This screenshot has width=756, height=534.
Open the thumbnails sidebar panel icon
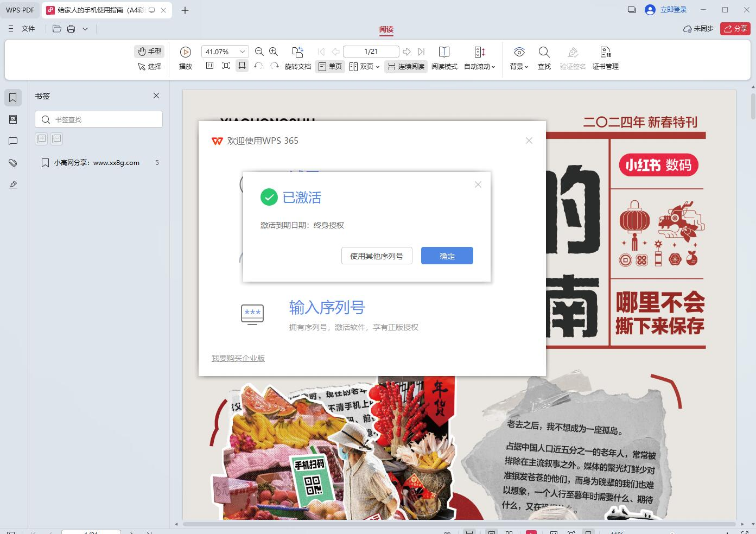coord(13,119)
